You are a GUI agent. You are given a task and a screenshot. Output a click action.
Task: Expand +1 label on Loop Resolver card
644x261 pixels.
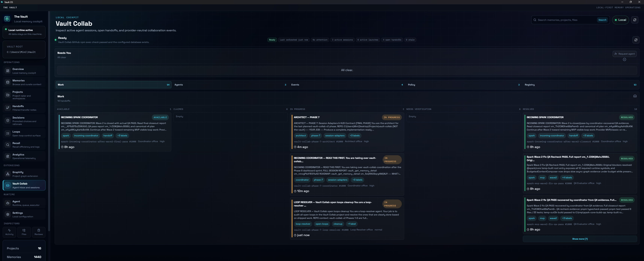point(352,224)
